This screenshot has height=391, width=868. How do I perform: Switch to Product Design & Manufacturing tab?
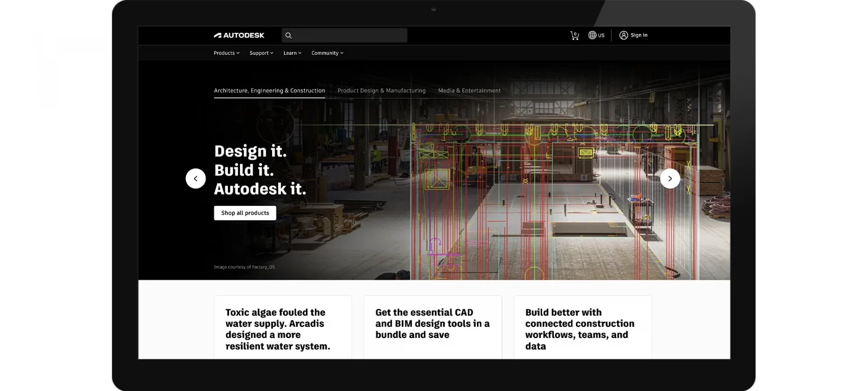tap(382, 91)
